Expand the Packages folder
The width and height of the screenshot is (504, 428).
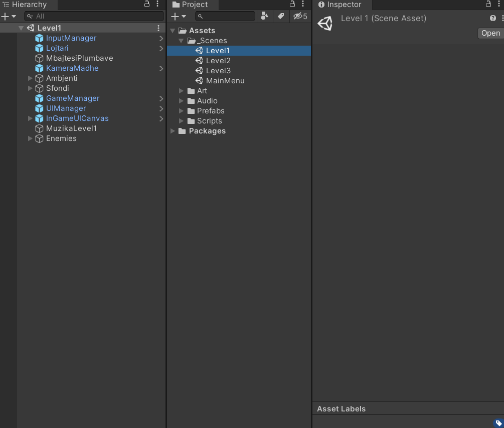[x=173, y=131]
